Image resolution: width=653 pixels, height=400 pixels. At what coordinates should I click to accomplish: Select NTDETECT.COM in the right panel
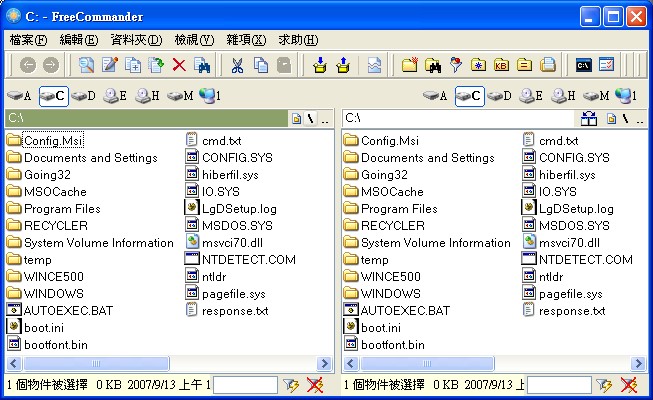pos(577,260)
